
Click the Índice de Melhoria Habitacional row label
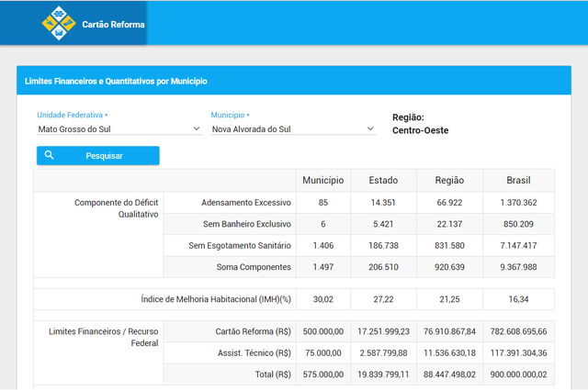(x=216, y=299)
